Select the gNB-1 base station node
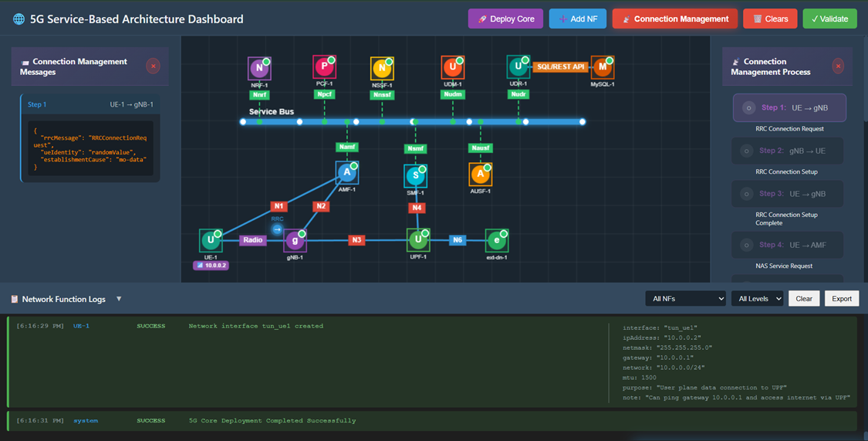The width and height of the screenshot is (868, 441). 294,241
